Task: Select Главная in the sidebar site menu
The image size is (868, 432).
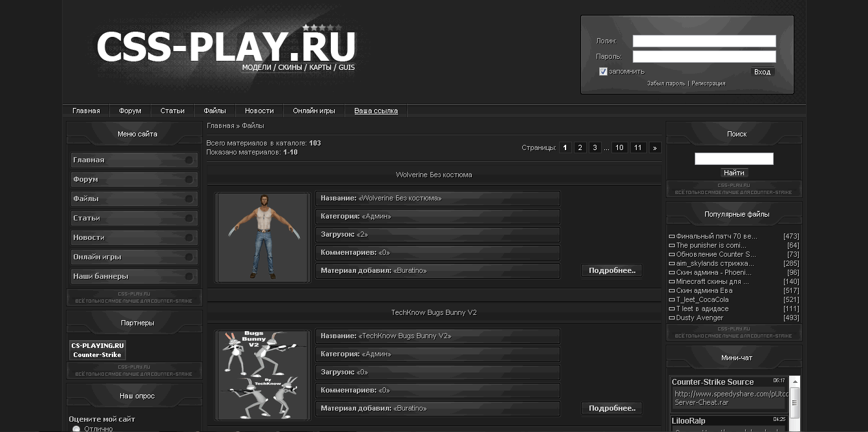Action: pyautogui.click(x=134, y=160)
